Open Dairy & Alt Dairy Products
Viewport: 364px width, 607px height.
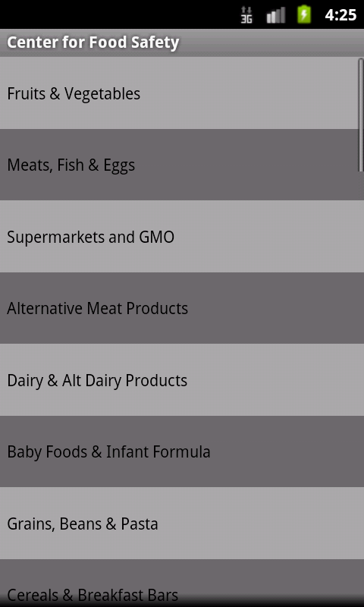coord(182,380)
